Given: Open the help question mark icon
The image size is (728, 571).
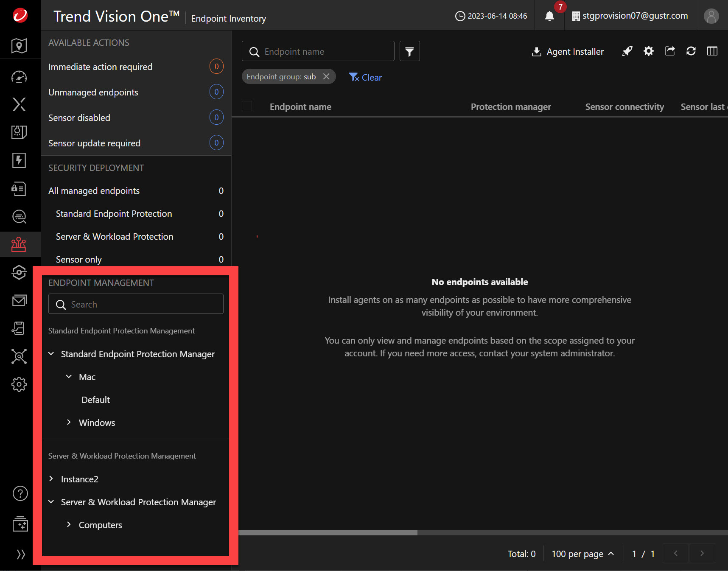Looking at the screenshot, I should point(20,493).
